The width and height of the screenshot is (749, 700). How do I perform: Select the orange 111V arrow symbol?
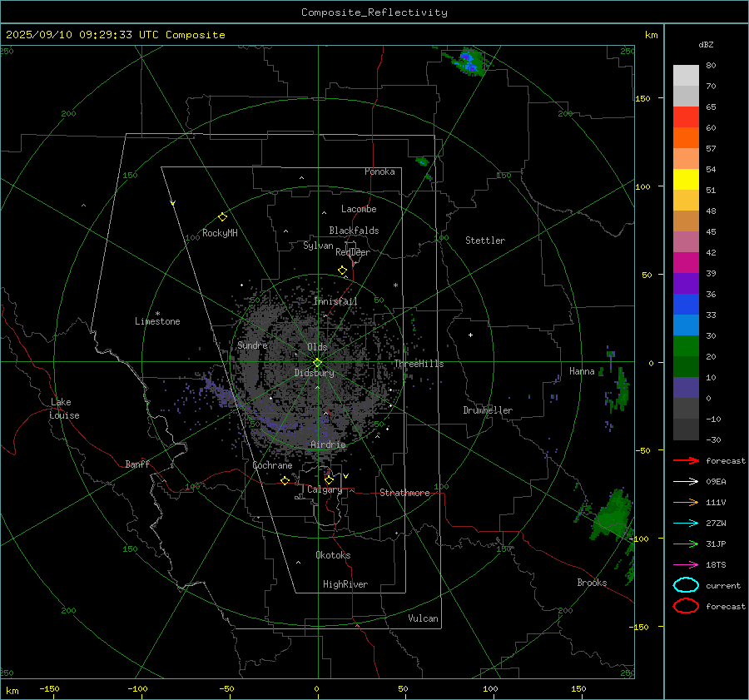pos(686,502)
